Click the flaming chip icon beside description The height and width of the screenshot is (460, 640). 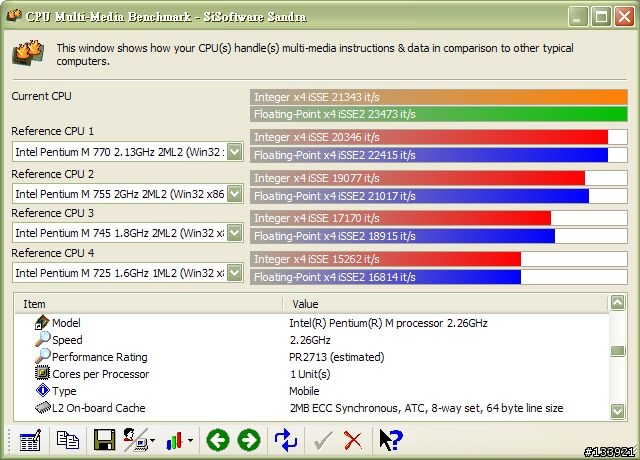pos(28,53)
